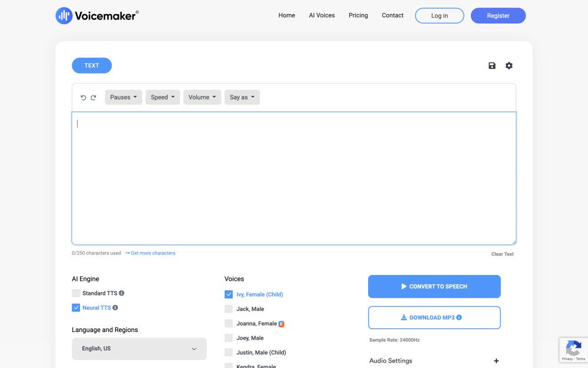This screenshot has width=588, height=368.
Task: Click info icon next to Standard TTS
Action: [x=122, y=293]
